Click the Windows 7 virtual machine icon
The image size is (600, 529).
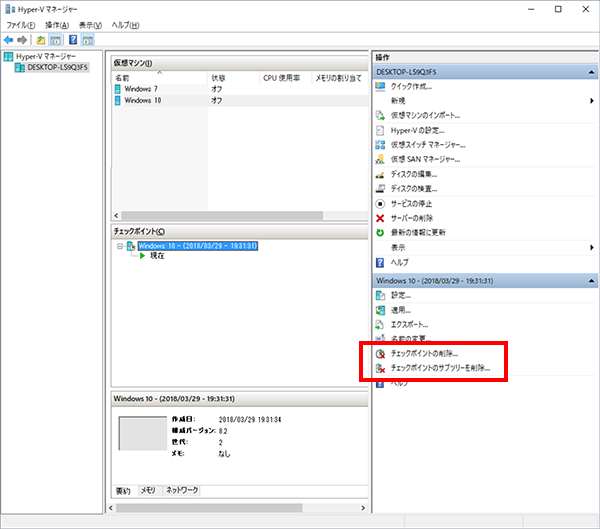[x=118, y=89]
